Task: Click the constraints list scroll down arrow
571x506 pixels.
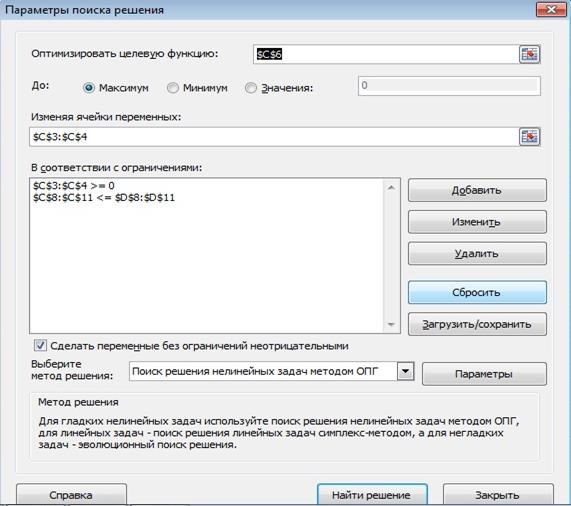Action: tap(391, 324)
